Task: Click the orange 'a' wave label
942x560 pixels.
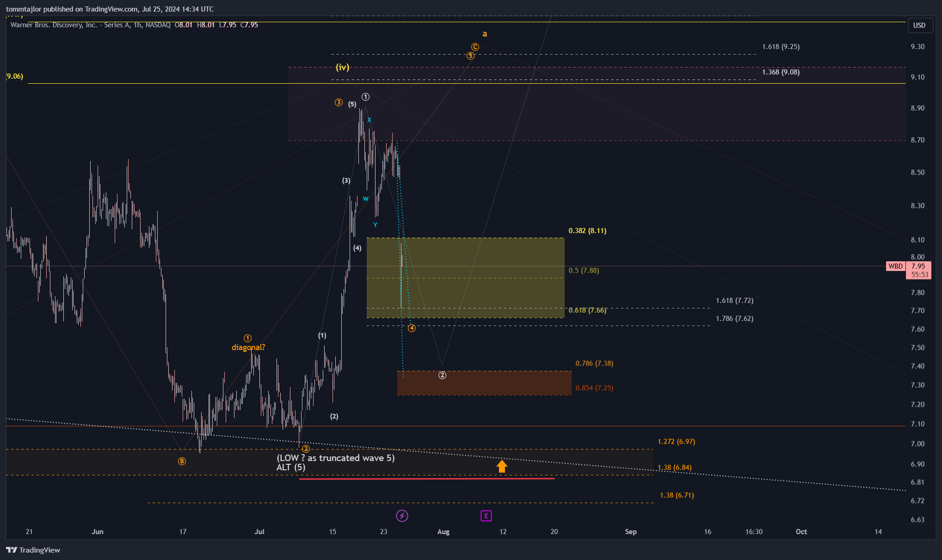Action: 485,34
